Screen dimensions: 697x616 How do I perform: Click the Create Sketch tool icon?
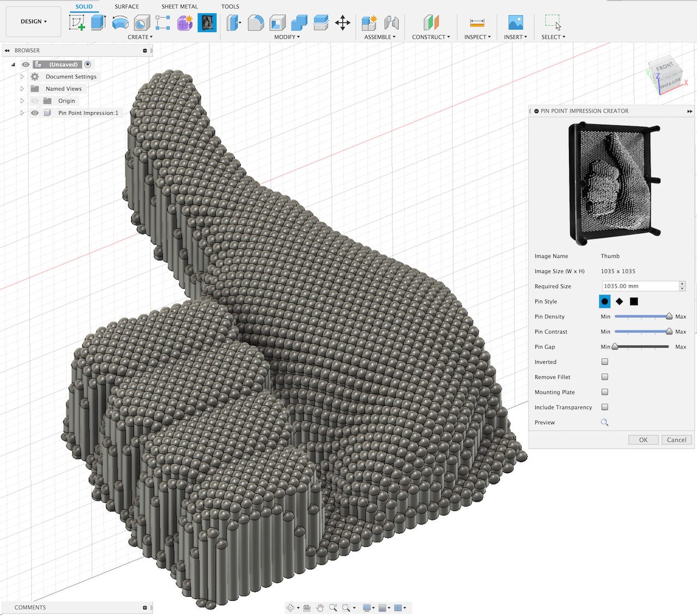point(77,22)
